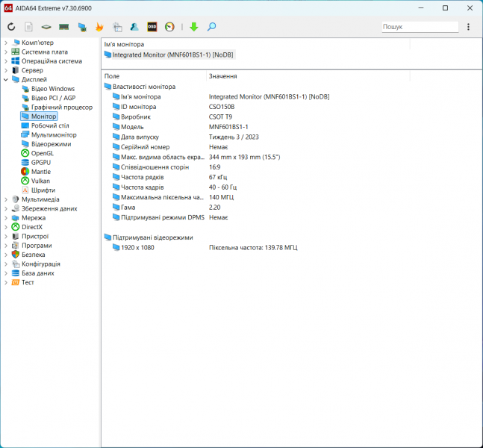Open the clipboard report wizard icon
483x448 pixels.
(x=117, y=27)
